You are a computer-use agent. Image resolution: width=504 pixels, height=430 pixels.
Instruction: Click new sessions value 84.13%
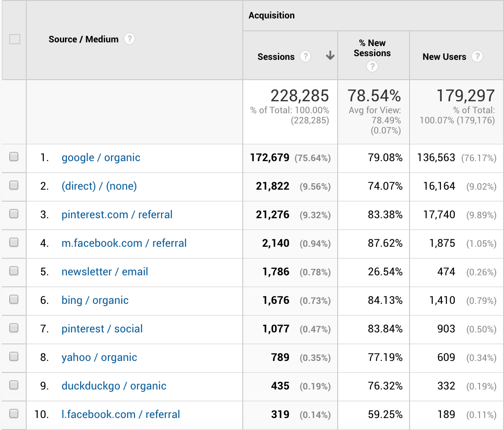pos(385,300)
